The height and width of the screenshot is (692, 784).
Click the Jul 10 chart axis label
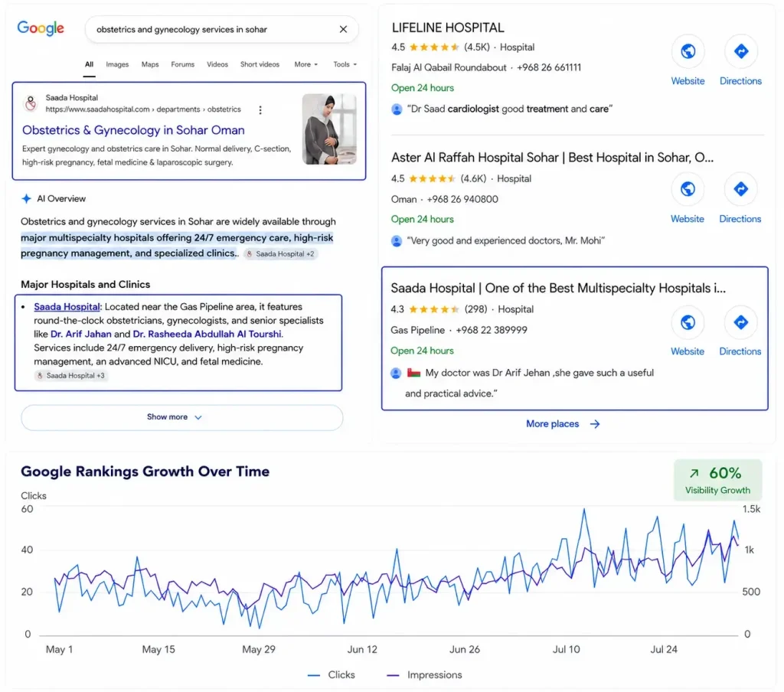click(x=566, y=649)
